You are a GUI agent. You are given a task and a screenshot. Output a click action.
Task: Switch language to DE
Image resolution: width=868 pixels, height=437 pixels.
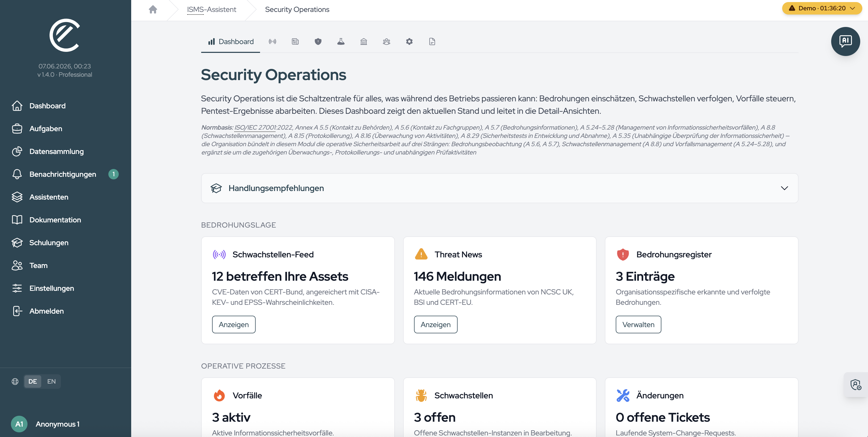(33, 382)
